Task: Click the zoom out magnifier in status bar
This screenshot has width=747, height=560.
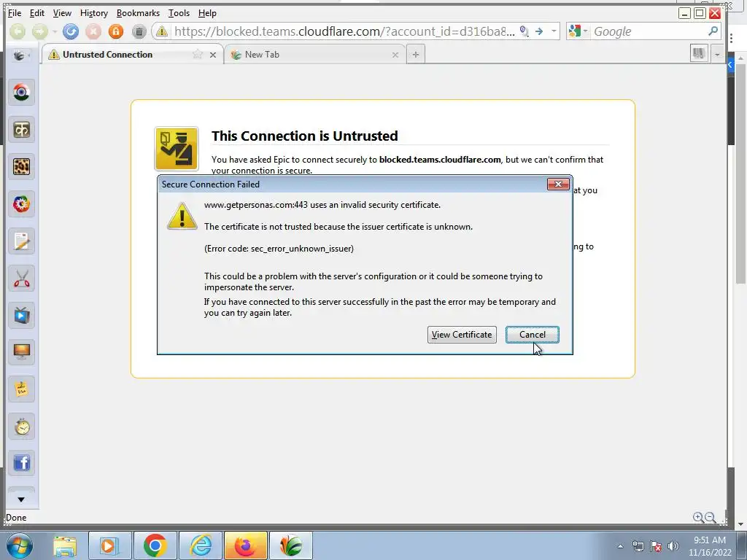Action: (x=710, y=518)
